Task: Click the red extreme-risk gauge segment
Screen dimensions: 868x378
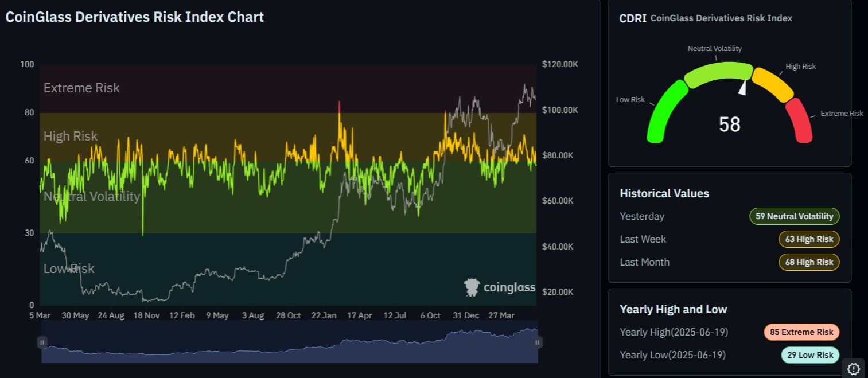Action: (x=799, y=120)
